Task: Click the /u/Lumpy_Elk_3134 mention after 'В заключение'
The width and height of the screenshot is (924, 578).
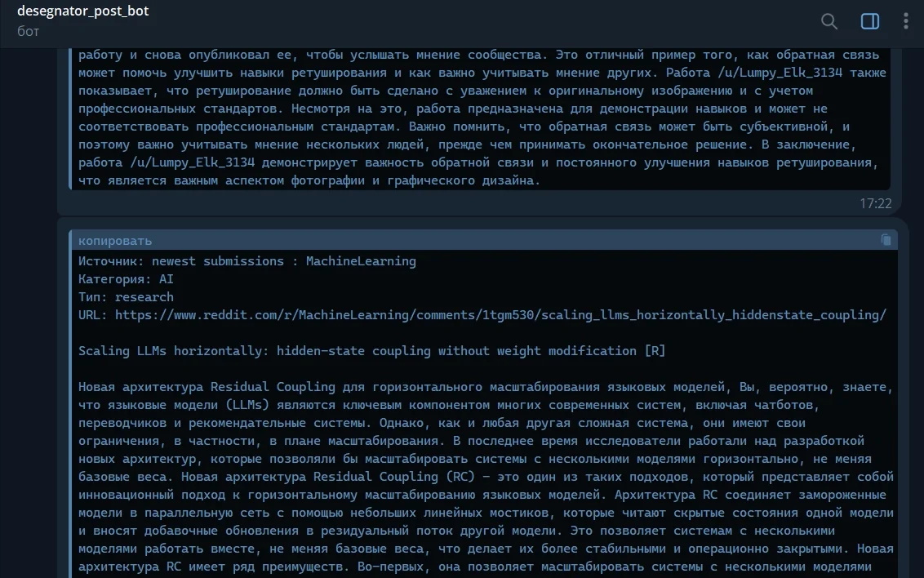Action: tap(192, 162)
